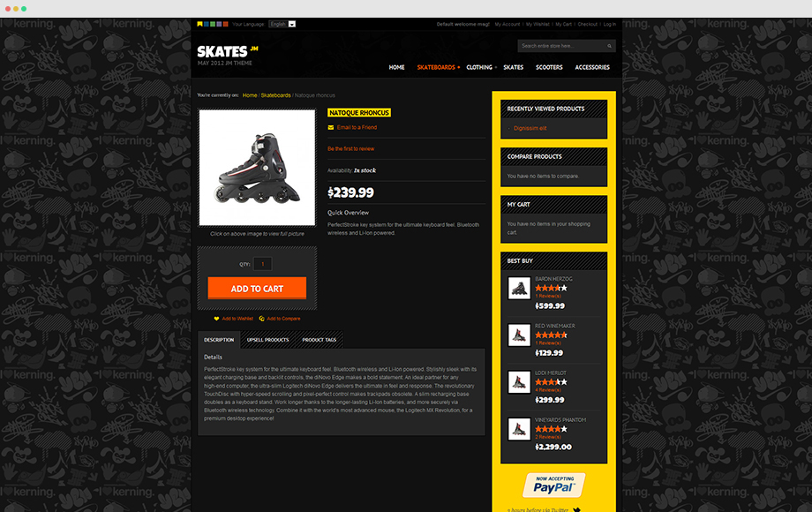Click the PayPal Now Accepting badge
812x512 pixels.
(x=553, y=486)
